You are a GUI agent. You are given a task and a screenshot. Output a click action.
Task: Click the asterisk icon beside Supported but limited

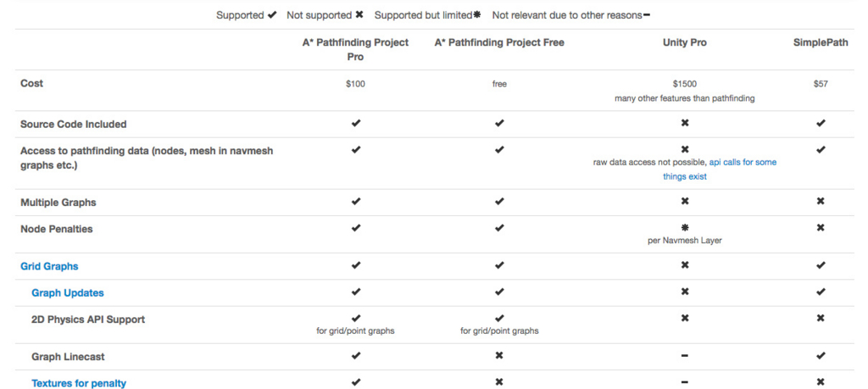pos(477,15)
